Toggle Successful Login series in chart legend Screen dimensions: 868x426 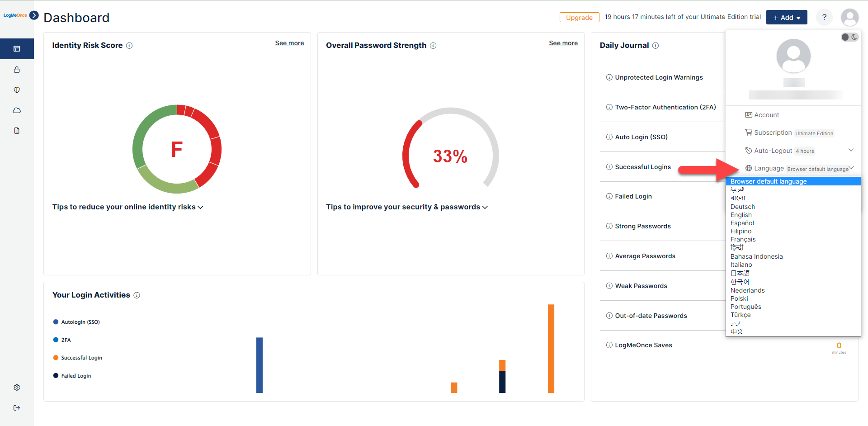(78, 358)
